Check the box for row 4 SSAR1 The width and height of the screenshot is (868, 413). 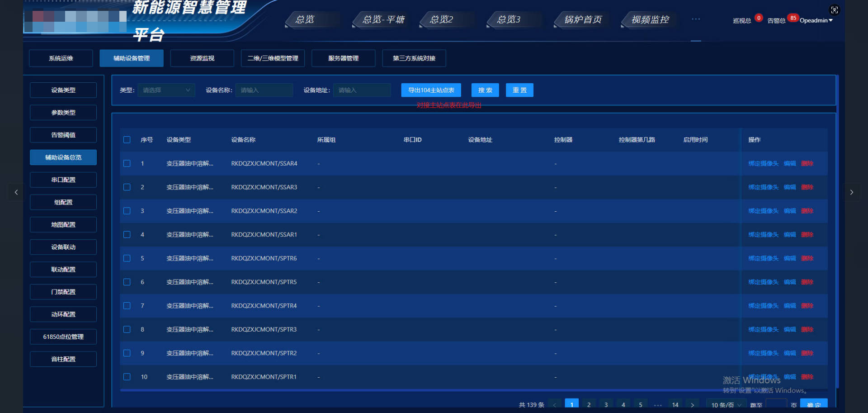(127, 235)
